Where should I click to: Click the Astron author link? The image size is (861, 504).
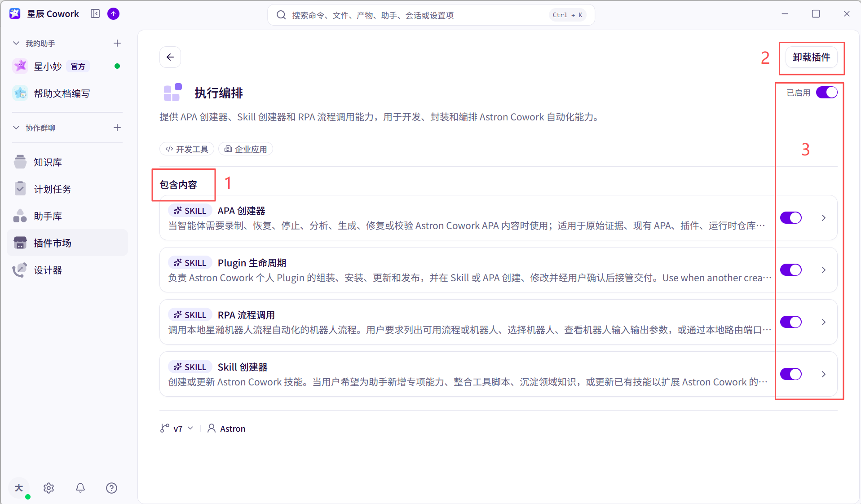coord(233,429)
